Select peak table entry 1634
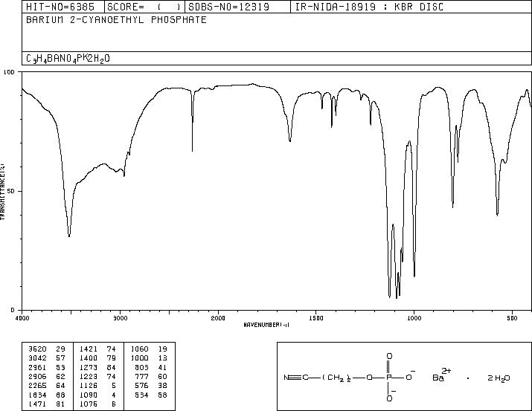This screenshot has height=411, width=532. pyautogui.click(x=47, y=395)
